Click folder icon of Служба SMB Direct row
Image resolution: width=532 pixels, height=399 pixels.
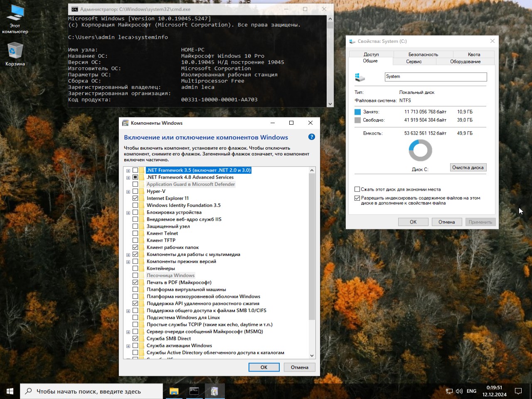click(142, 338)
